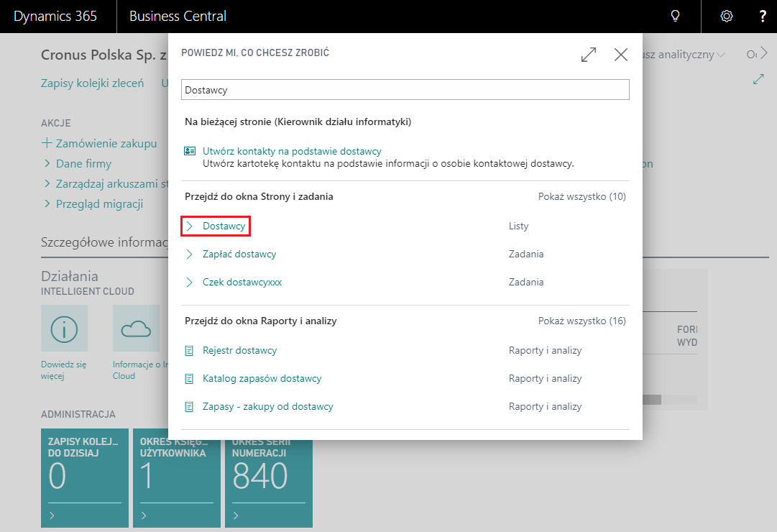Image resolution: width=777 pixels, height=532 pixels.
Task: Open the 'Czek dostawcyxxx' task
Action: click(242, 282)
